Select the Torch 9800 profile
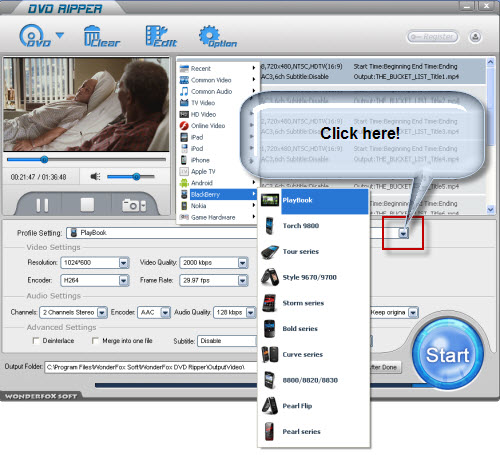 coord(314,226)
